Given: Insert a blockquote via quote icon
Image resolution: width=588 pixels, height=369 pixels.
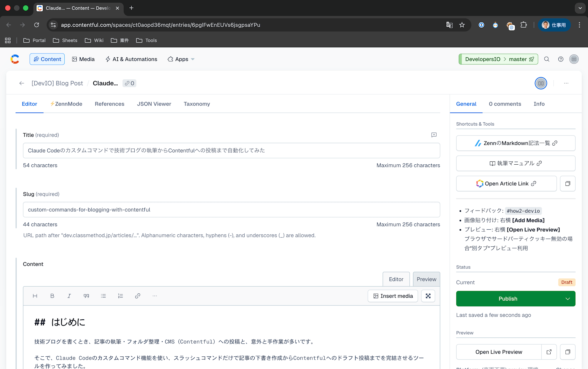Looking at the screenshot, I should coord(86,296).
